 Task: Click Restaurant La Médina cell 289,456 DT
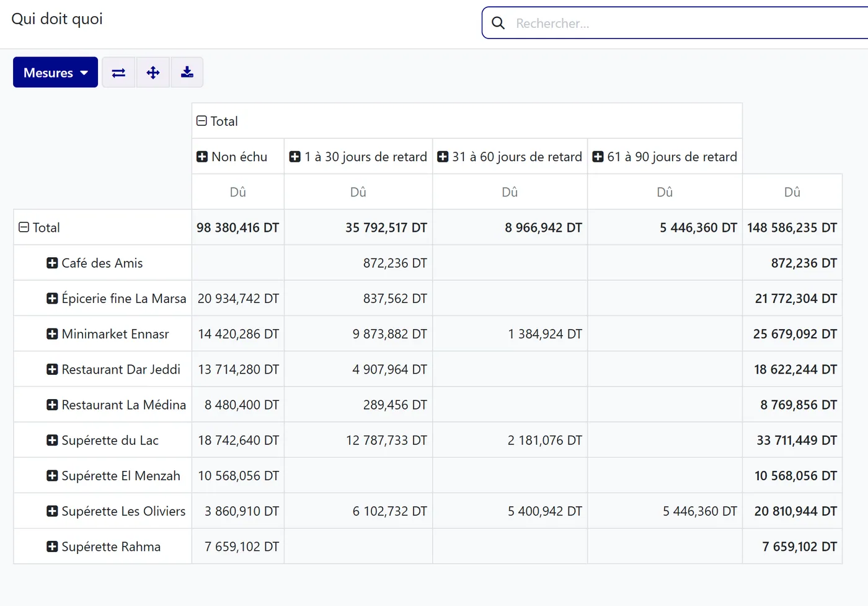coord(358,405)
